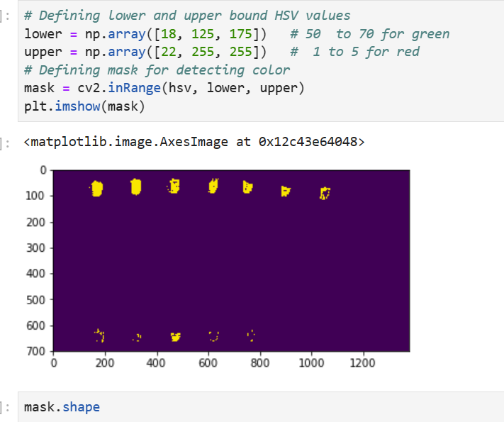504x422 pixels.
Task: Click the x-axis tick label 600
Action: [x=208, y=363]
